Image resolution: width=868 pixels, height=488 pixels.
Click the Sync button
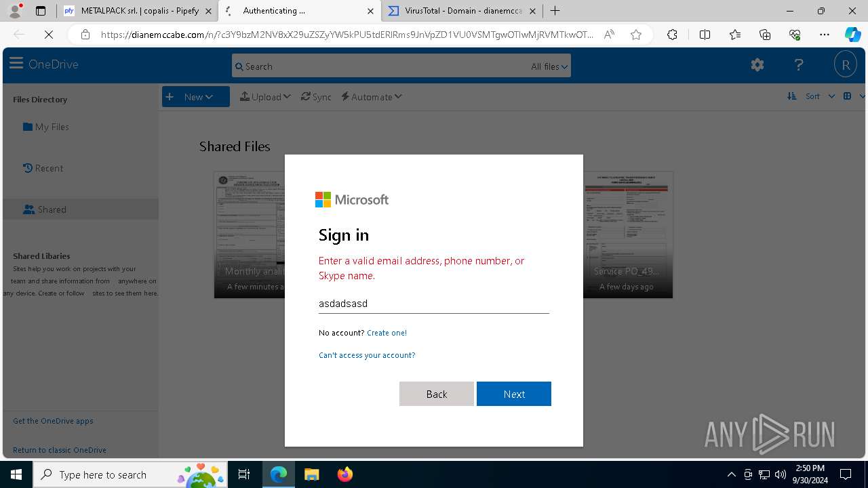(316, 97)
